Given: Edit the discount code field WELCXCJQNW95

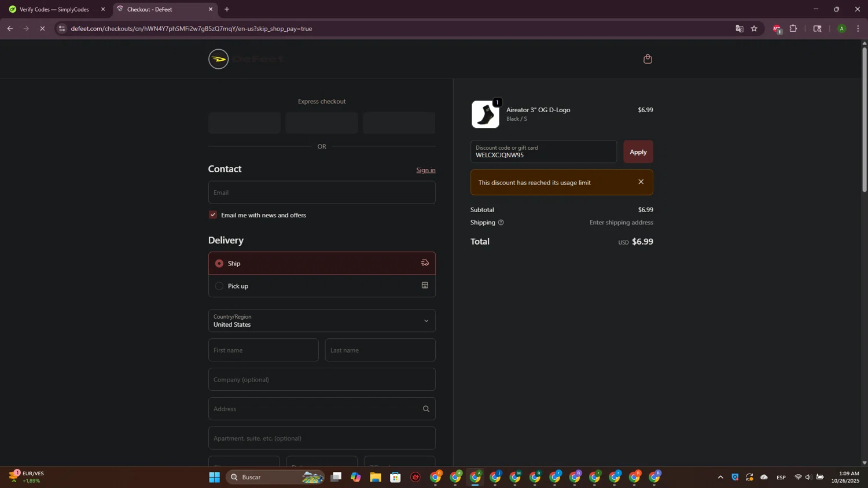Looking at the screenshot, I should pos(543,151).
